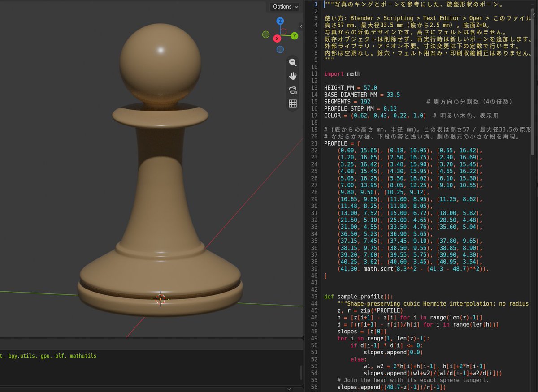Click the 'import math' code line
538x392 pixels.
click(342, 74)
